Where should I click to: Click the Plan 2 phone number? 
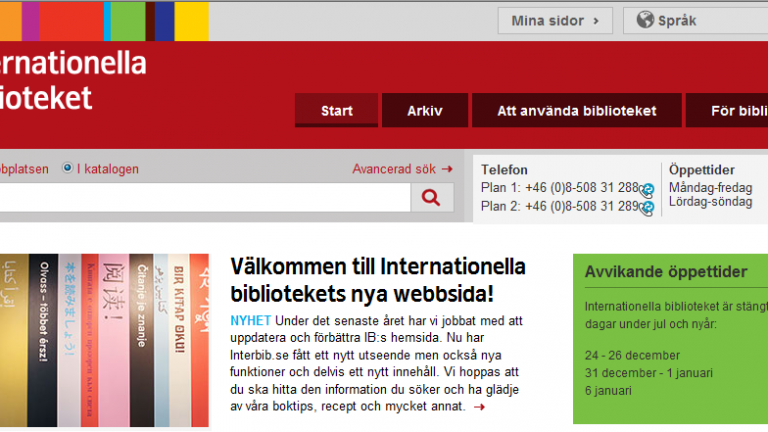click(x=582, y=206)
